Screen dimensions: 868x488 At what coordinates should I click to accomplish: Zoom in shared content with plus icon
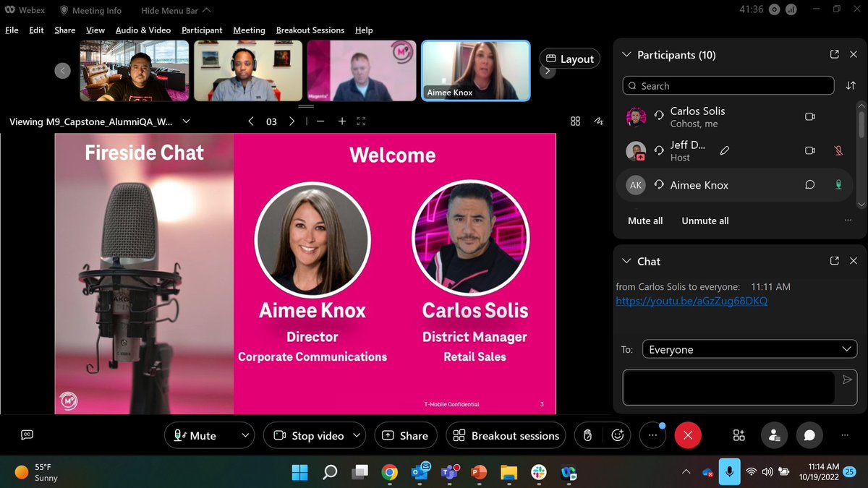coord(342,121)
